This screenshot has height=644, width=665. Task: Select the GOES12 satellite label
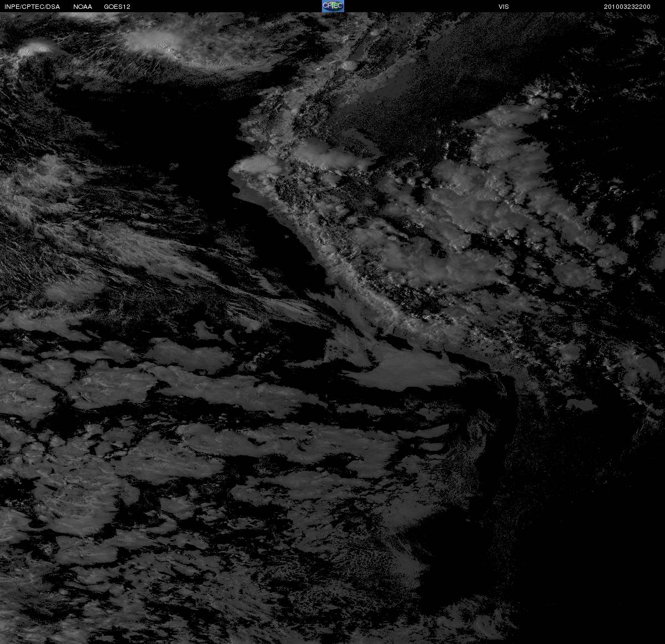pos(117,7)
